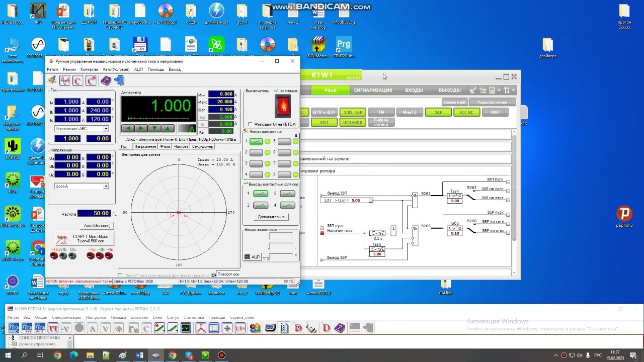Enable 'Фиксация UI на РЕТОМ' checkbox
644x362 pixels.
click(251, 124)
